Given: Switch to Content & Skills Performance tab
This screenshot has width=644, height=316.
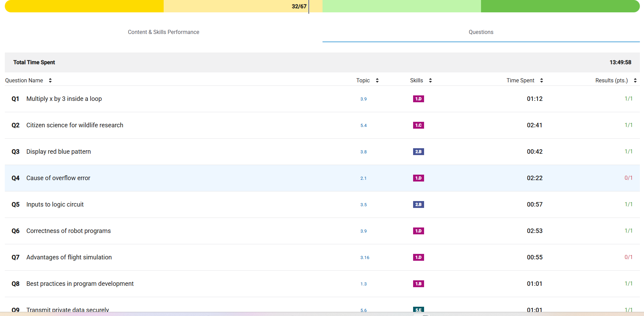Looking at the screenshot, I should 164,32.
